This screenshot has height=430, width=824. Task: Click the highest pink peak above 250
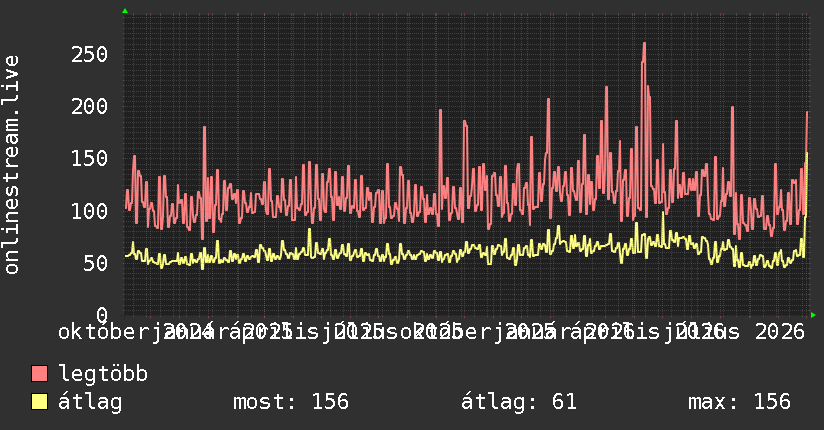point(644,45)
